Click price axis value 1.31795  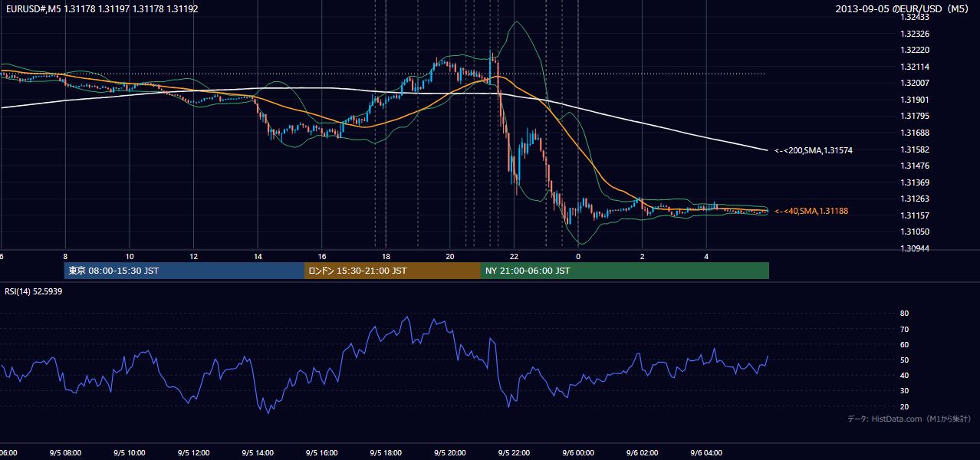(x=915, y=116)
